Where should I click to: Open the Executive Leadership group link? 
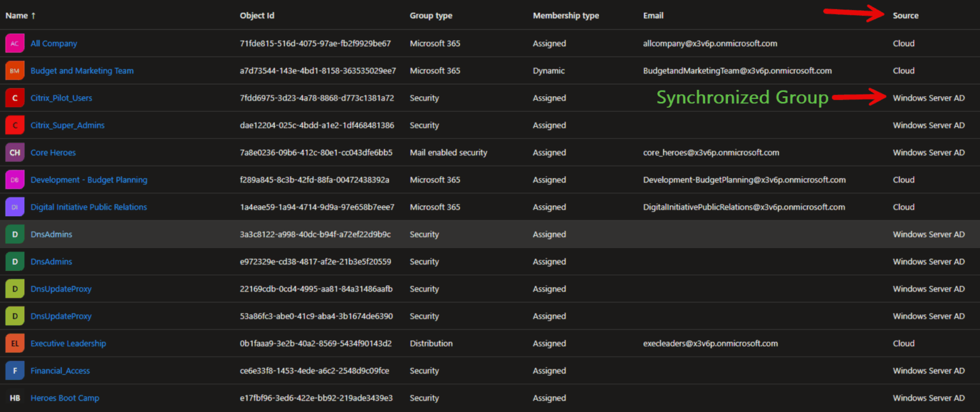68,344
